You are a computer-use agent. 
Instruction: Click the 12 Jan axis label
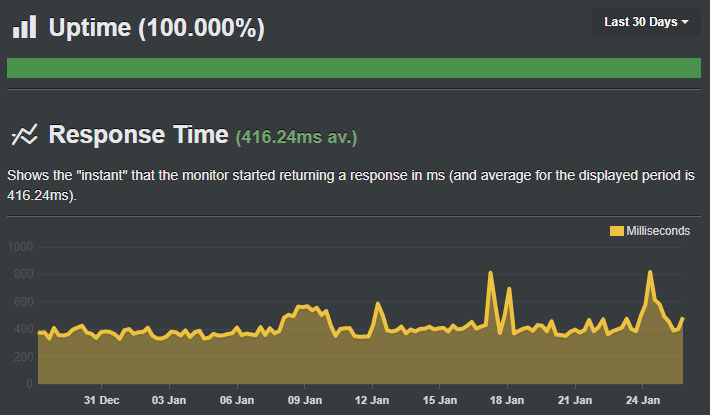372,400
